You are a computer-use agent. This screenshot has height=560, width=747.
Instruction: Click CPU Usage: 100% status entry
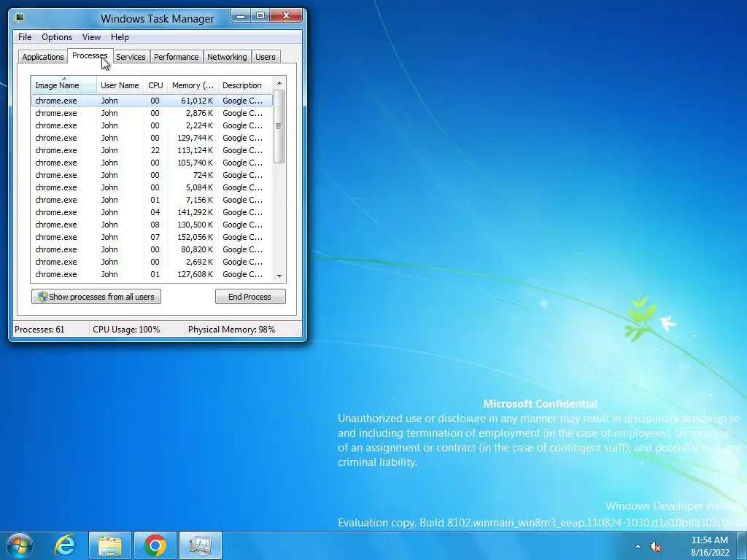coord(136,329)
